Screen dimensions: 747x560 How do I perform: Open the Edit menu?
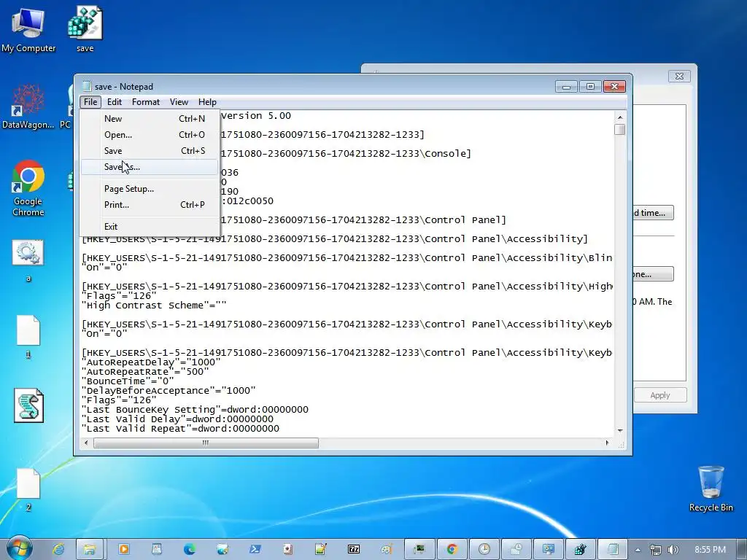115,102
